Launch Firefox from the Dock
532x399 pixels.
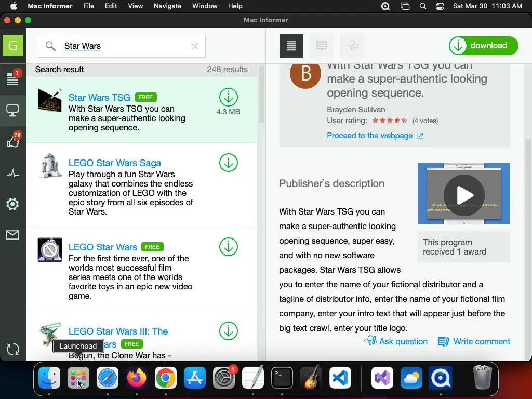pyautogui.click(x=137, y=378)
